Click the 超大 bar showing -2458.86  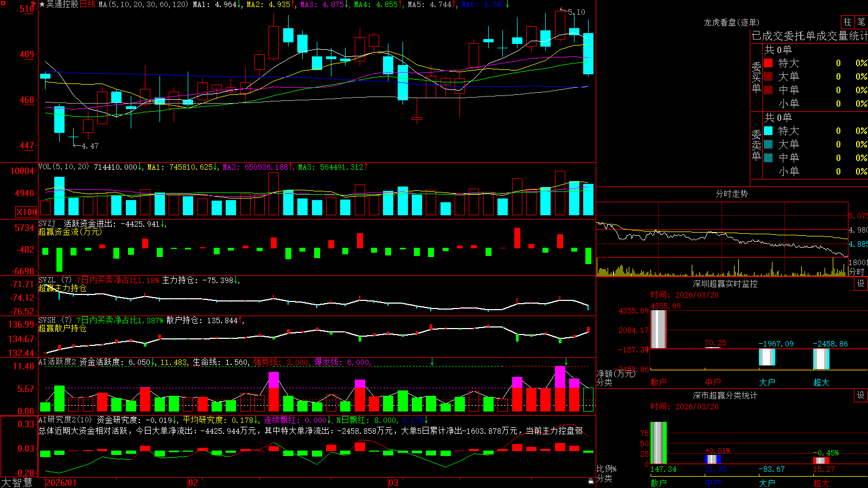coord(821,359)
